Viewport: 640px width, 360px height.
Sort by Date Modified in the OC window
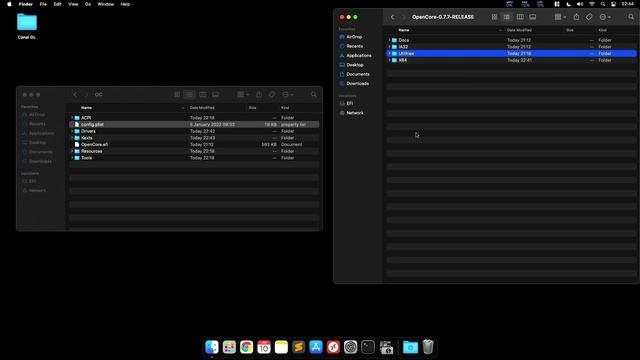[202, 108]
